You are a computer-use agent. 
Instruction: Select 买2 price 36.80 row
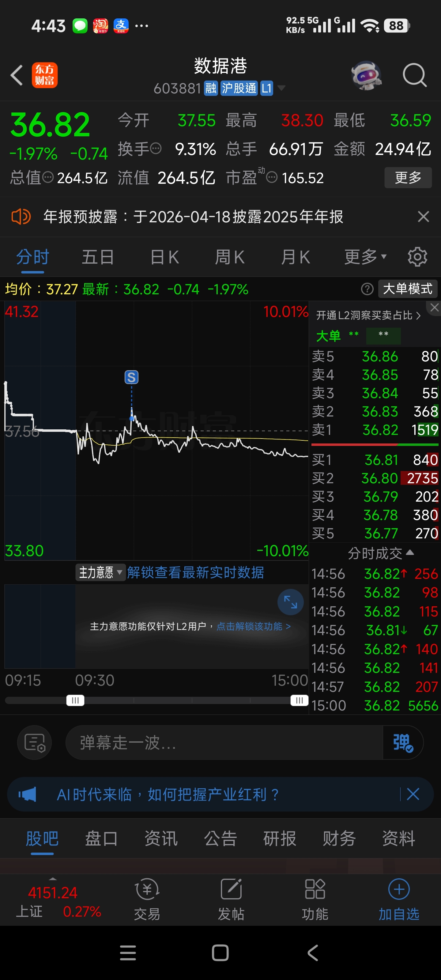coord(375,478)
